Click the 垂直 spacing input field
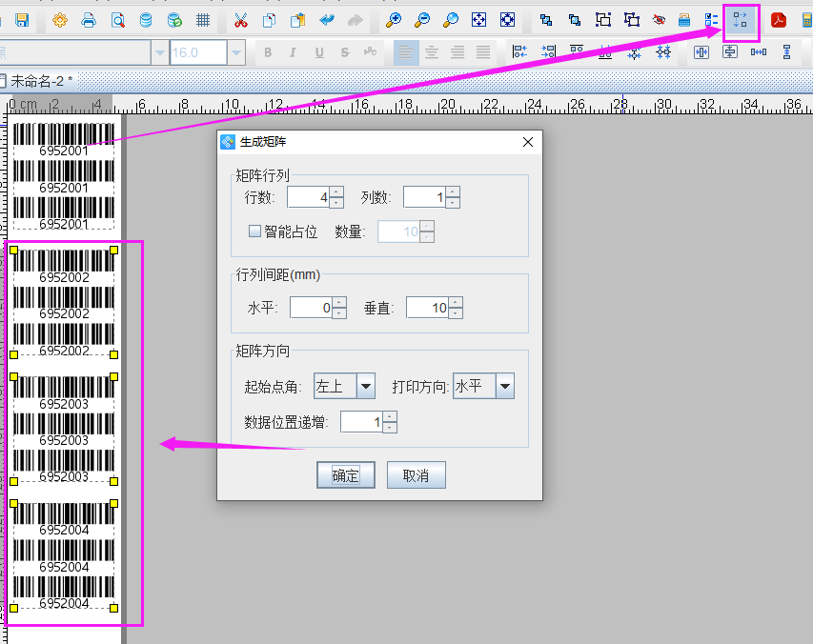 tap(427, 308)
